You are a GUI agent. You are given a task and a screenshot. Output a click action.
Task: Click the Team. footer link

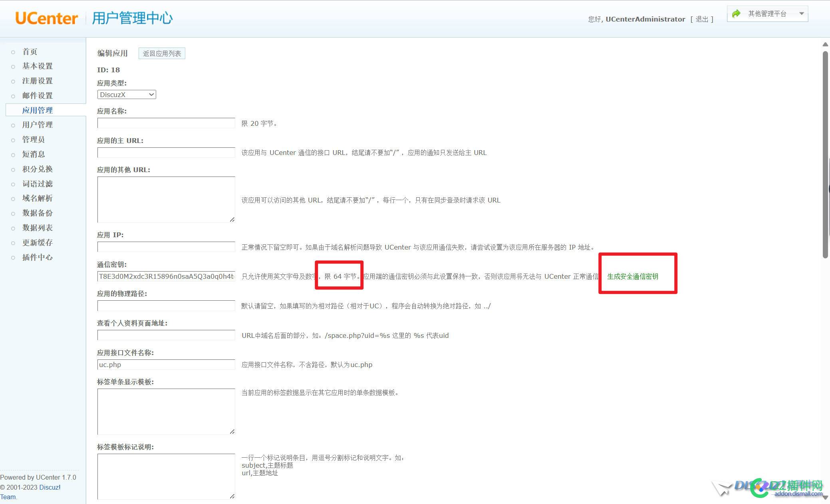pyautogui.click(x=8, y=497)
